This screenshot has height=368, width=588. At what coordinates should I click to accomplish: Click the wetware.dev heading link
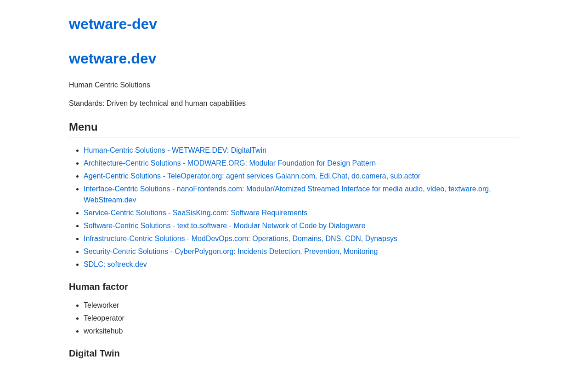113,58
